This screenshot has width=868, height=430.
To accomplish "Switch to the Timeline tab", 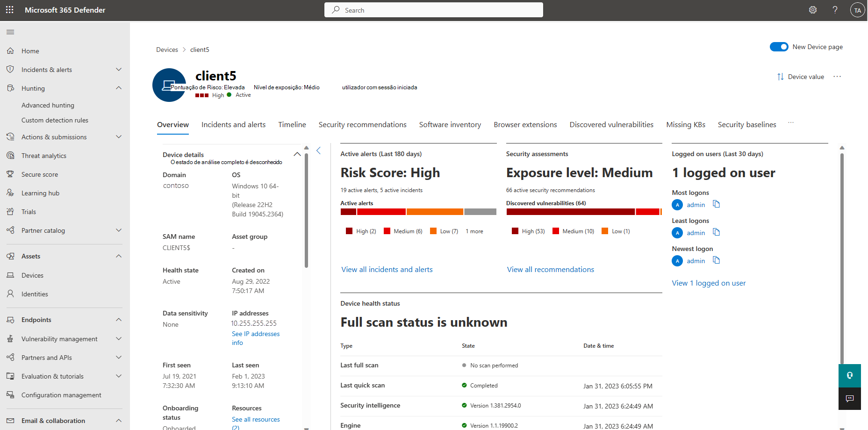I will point(292,125).
